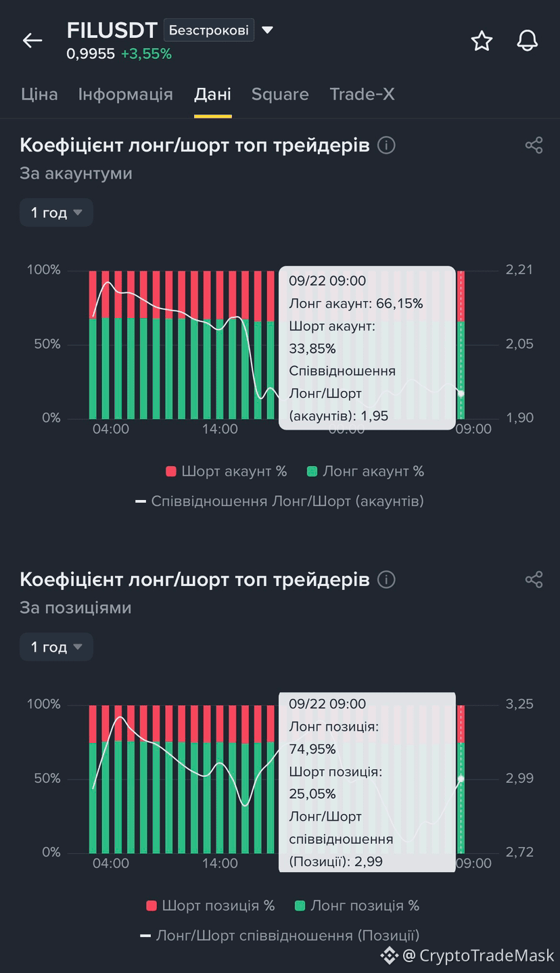Toggle Лонг акаунт % legend series

[x=366, y=471]
